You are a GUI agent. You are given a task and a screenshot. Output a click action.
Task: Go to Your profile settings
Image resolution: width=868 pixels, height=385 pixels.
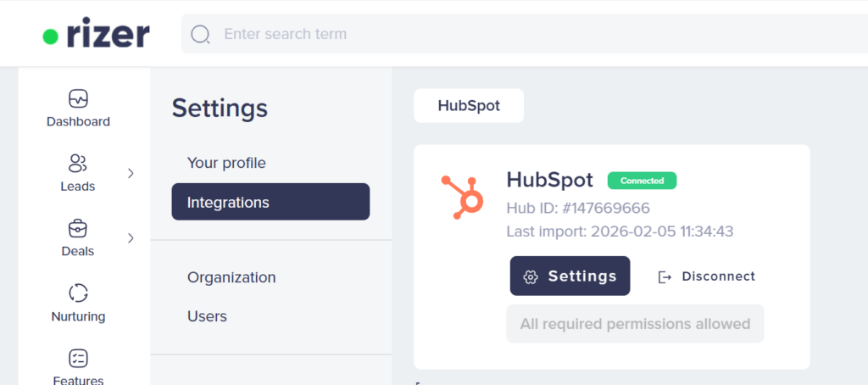pyautogui.click(x=226, y=163)
